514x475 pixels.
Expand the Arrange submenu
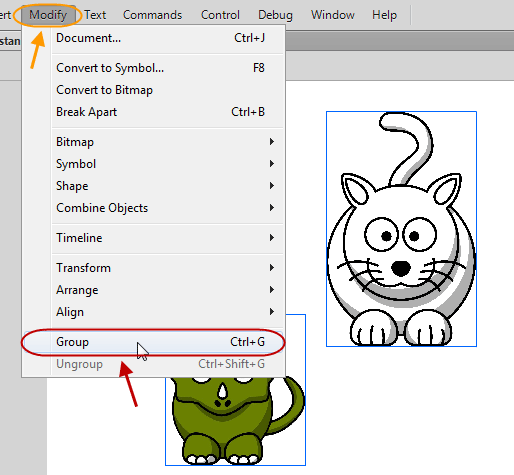pos(153,290)
